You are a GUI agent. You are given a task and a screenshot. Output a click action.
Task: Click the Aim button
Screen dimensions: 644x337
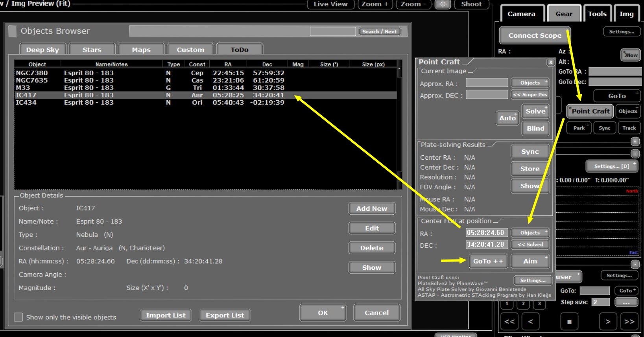tap(530, 261)
